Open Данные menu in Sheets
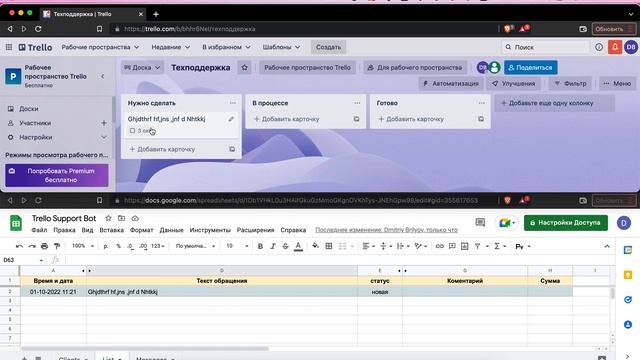 click(171, 230)
